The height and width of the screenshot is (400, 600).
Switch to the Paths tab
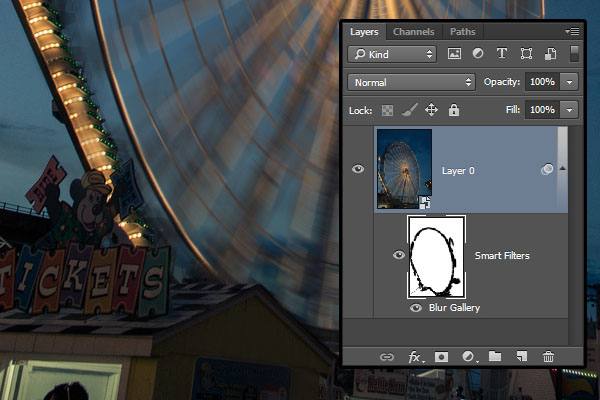click(462, 32)
